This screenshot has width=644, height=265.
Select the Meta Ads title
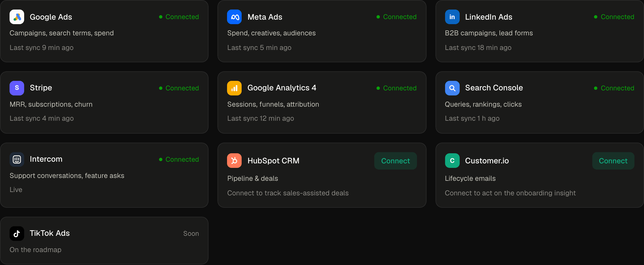pyautogui.click(x=265, y=17)
